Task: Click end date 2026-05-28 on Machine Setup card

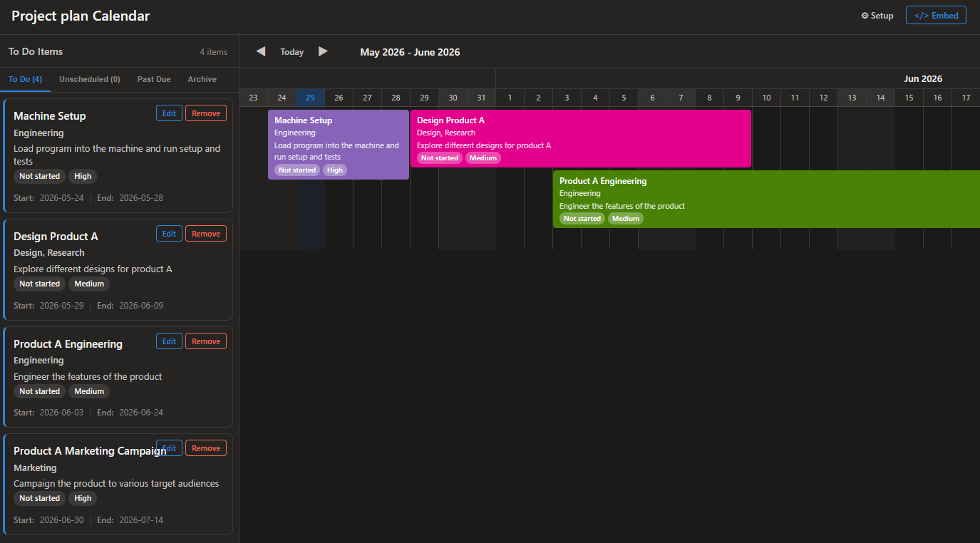Action: 141,198
